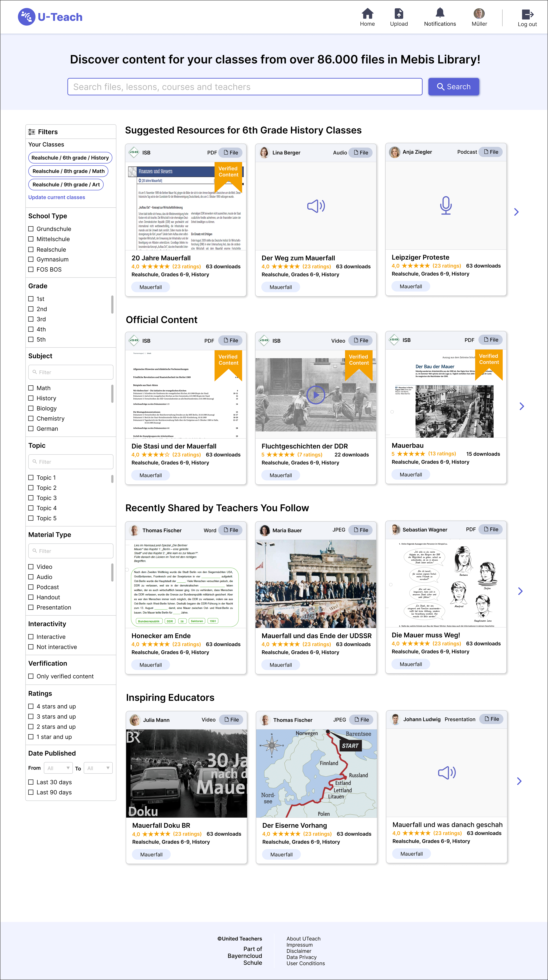Click Thomas Fischer avatar on Honecker am Ende
Image resolution: width=548 pixels, height=980 pixels.
coord(134,530)
